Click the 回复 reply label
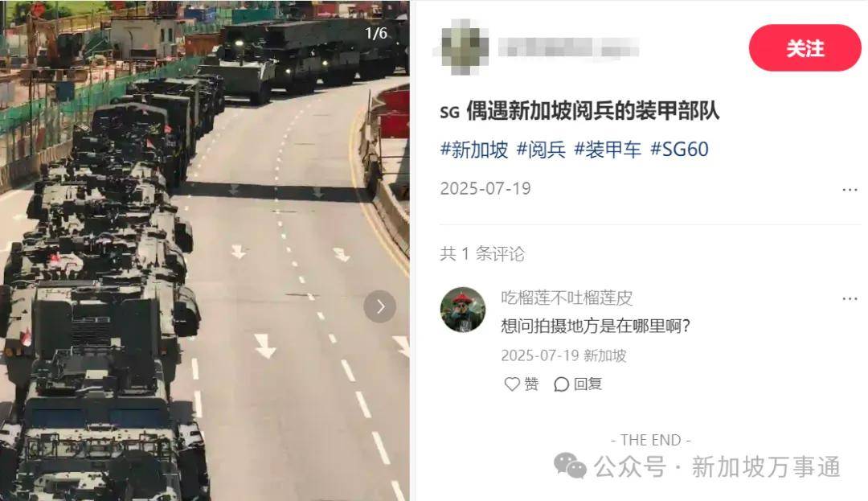Viewport: 868px width, 501px height. [588, 384]
